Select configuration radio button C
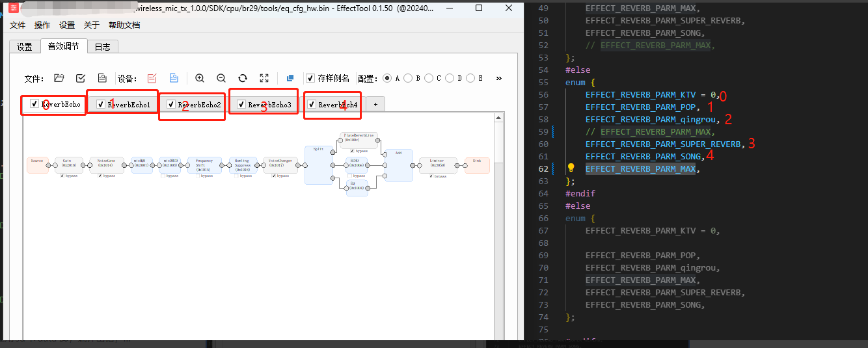The image size is (868, 348). (429, 78)
